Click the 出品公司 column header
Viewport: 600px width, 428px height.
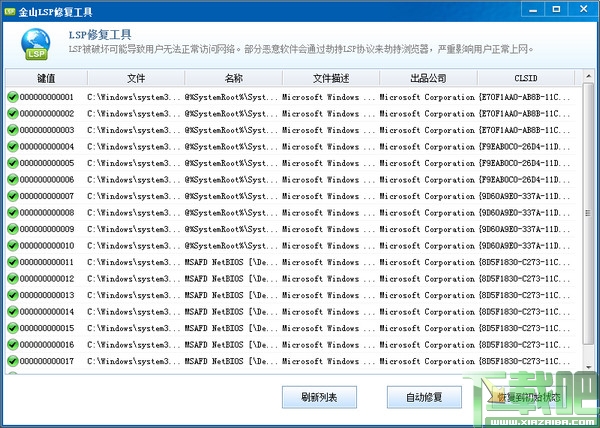click(428, 78)
